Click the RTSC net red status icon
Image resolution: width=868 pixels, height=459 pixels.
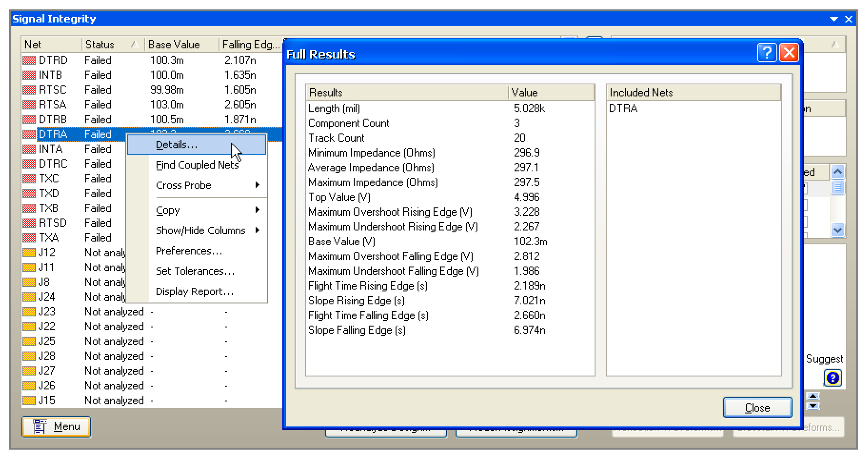[29, 90]
